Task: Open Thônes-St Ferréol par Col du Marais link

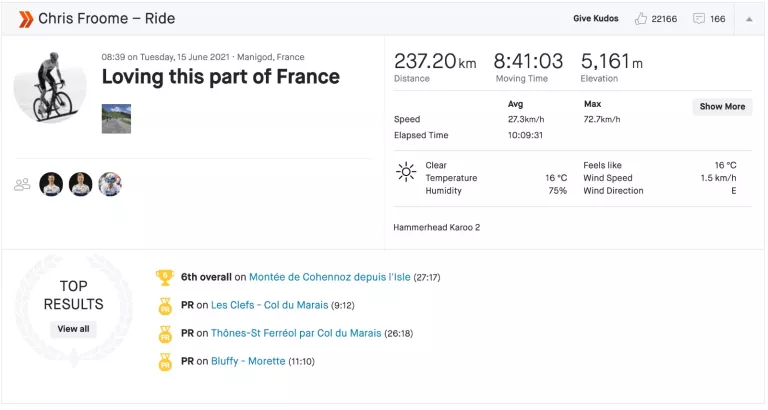Action: 296,333
